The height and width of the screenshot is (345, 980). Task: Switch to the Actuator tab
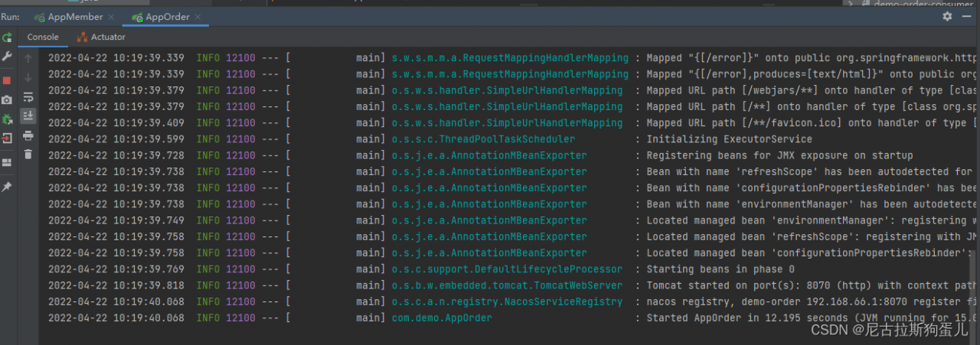pyautogui.click(x=101, y=37)
